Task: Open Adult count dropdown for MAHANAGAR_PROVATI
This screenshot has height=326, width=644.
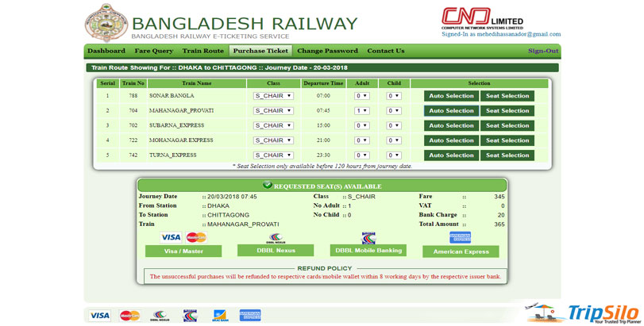Action: pos(362,111)
